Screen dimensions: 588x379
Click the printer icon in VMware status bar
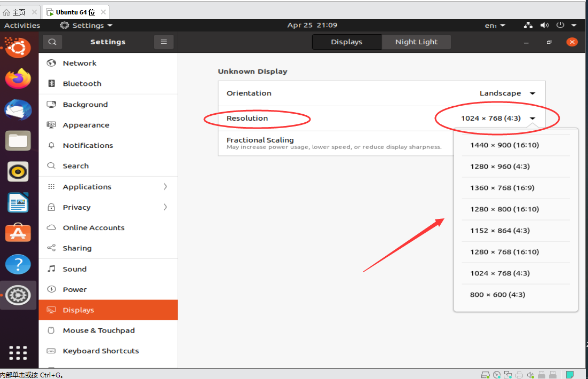519,374
